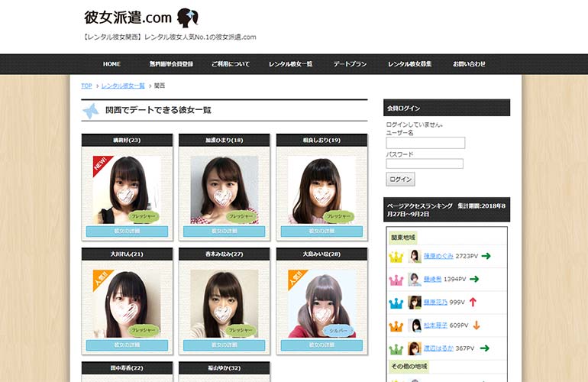Click ranking thumbnail beside 2723PV

tap(415, 256)
